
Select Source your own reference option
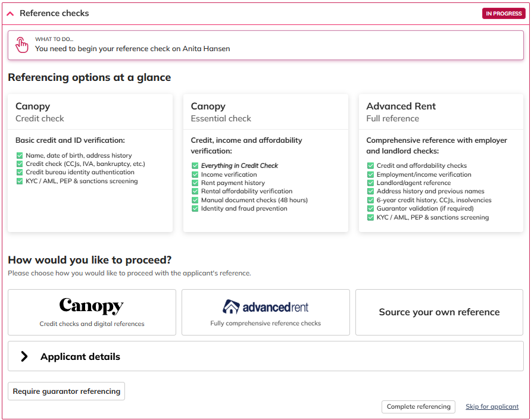pos(439,312)
